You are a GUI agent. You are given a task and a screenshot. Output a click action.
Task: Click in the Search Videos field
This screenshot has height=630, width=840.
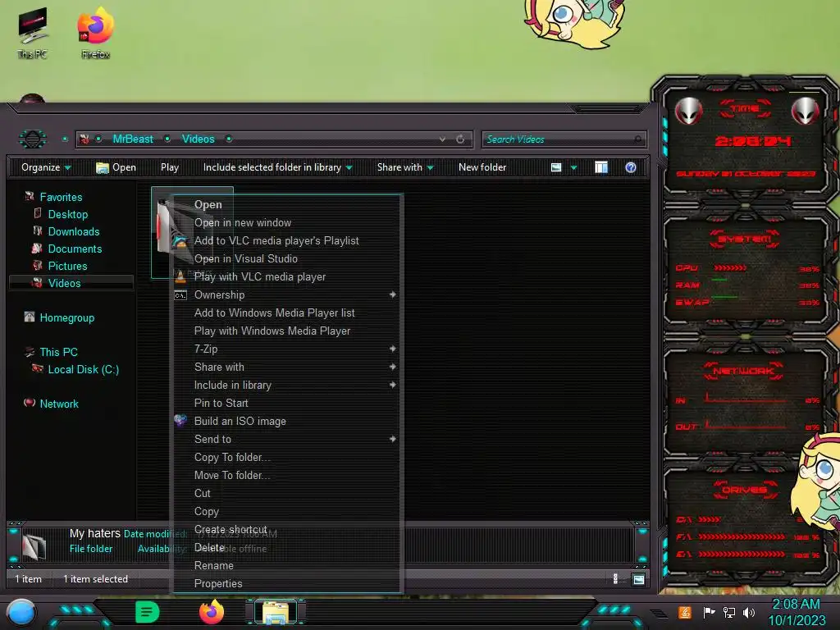(x=564, y=139)
